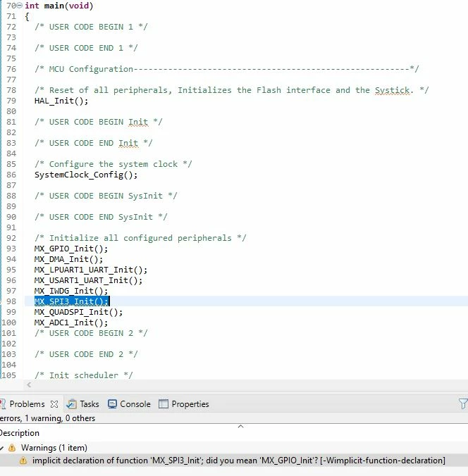This screenshot has height=476, width=468.
Task: Click the USER CODE END 1 comment
Action: point(86,48)
